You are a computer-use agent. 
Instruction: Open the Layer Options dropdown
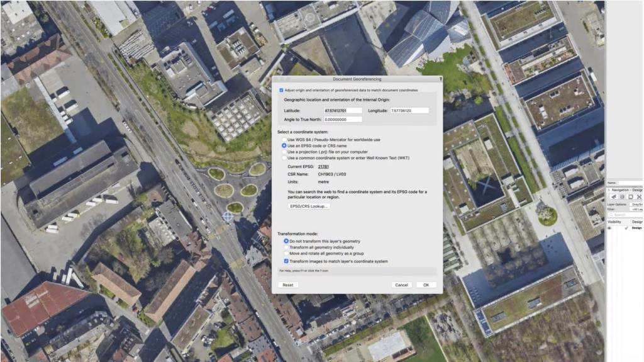click(637, 204)
